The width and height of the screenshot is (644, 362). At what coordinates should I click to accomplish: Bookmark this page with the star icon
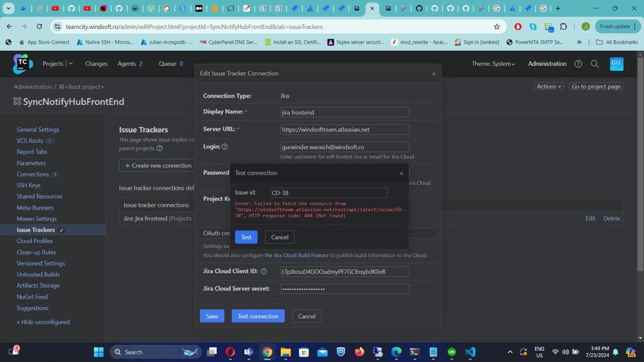pyautogui.click(x=496, y=26)
